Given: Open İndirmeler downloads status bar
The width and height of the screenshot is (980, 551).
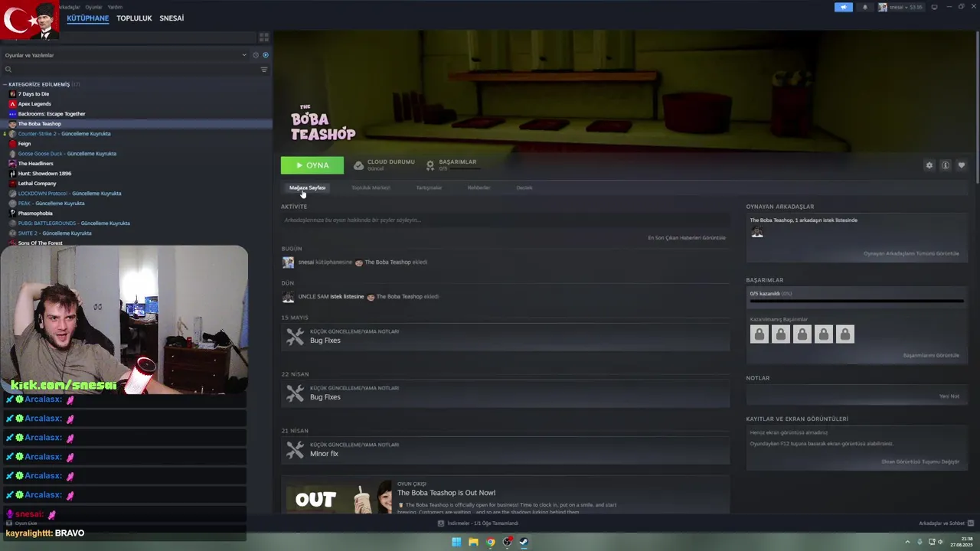Looking at the screenshot, I should click(x=479, y=523).
